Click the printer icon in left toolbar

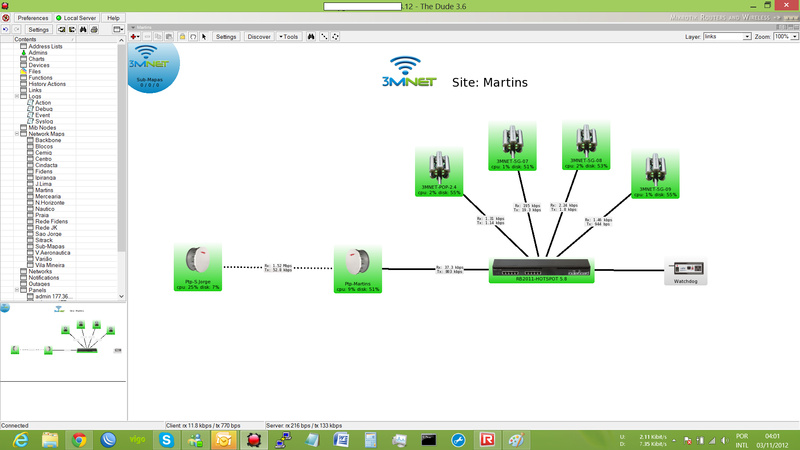point(94,30)
